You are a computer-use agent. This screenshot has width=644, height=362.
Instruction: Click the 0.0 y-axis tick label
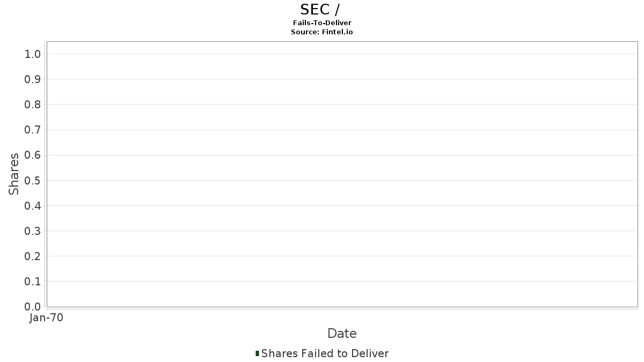pyautogui.click(x=33, y=307)
